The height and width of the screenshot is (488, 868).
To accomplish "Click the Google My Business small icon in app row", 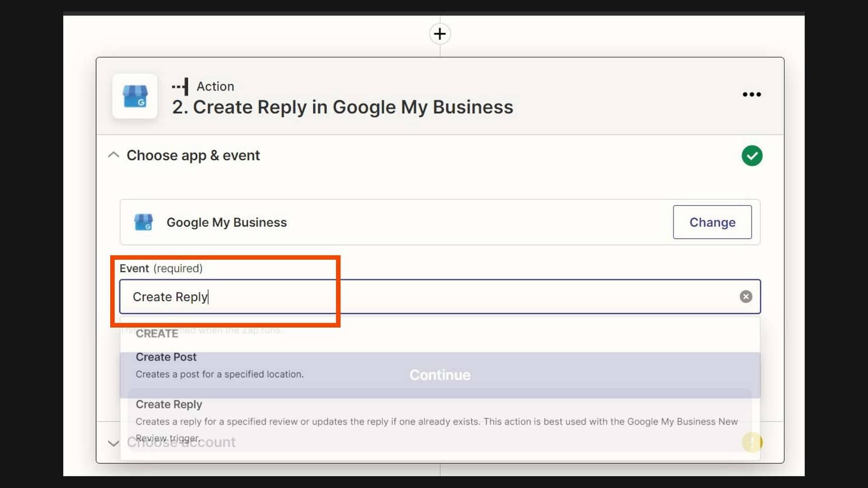I will click(143, 222).
